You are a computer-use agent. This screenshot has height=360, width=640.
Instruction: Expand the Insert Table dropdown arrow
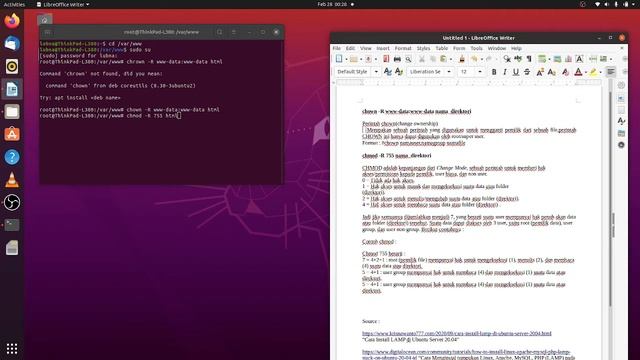[x=549, y=60]
